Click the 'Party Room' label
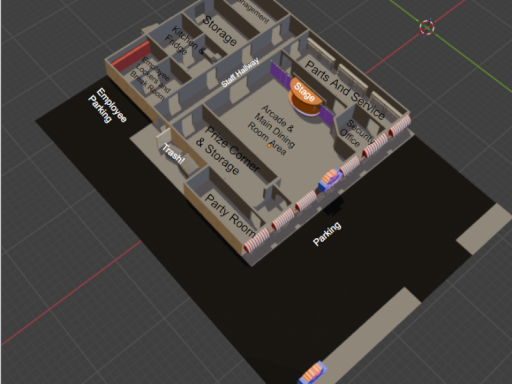The height and width of the screenshot is (384, 512). (230, 215)
